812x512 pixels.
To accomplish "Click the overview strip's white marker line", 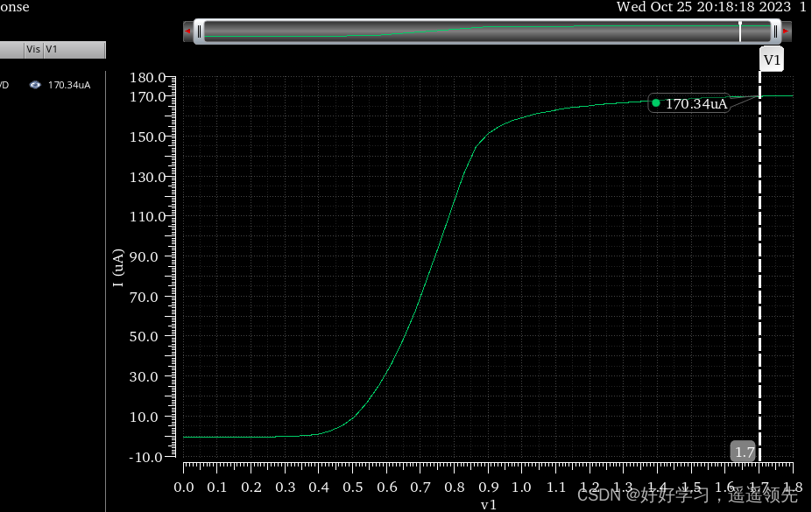I will pos(740,32).
